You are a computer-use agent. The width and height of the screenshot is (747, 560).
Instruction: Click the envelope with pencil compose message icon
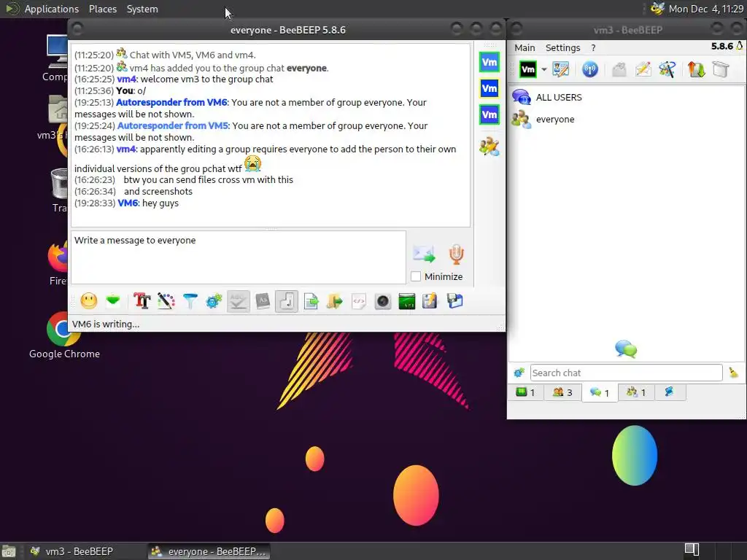[x=643, y=69]
